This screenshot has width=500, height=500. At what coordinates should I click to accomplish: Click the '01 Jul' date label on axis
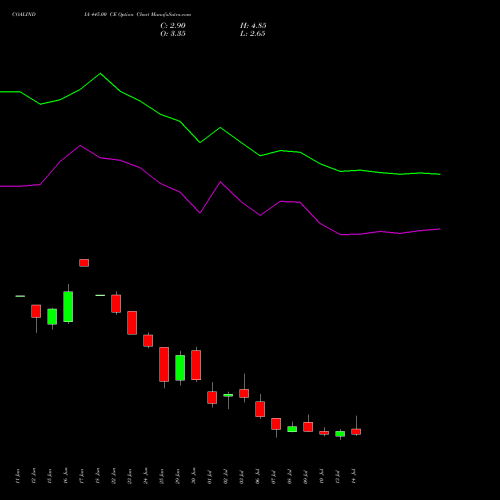coord(210,476)
